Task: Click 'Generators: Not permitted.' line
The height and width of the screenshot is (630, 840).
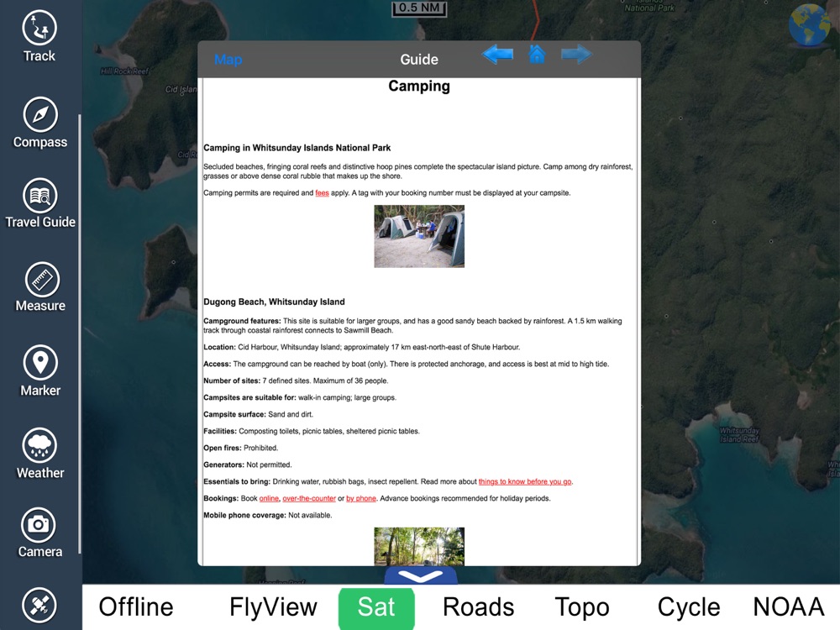Action: 248,465
